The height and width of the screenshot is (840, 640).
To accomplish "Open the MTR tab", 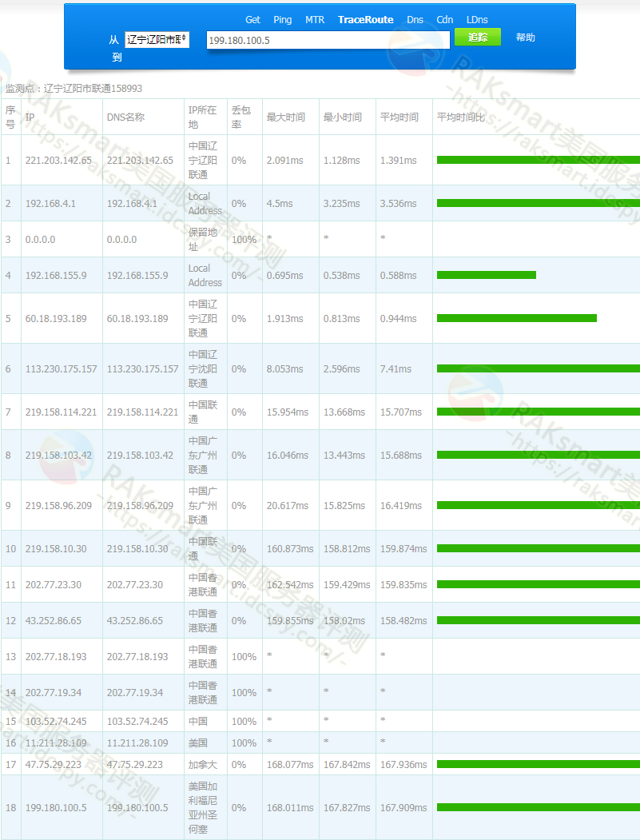I will click(x=314, y=20).
